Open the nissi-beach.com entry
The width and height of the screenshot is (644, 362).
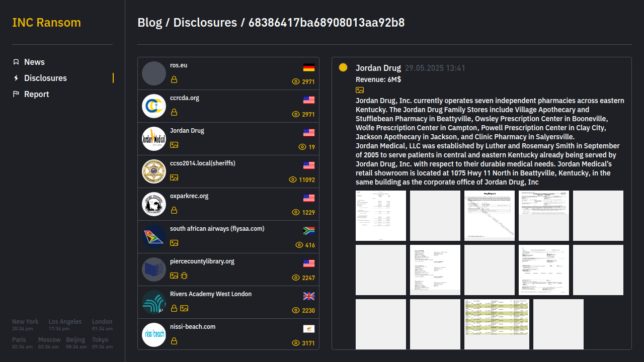(x=228, y=334)
